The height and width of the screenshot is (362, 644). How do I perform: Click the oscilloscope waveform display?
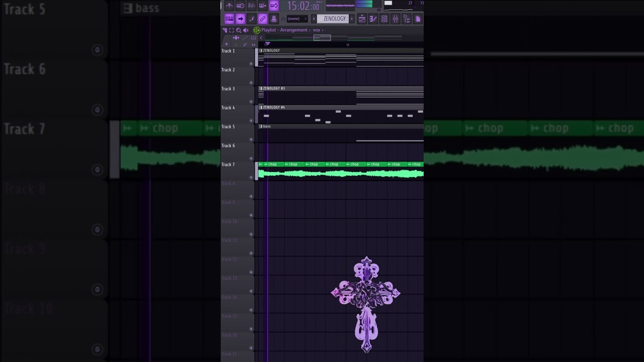[x=340, y=6]
